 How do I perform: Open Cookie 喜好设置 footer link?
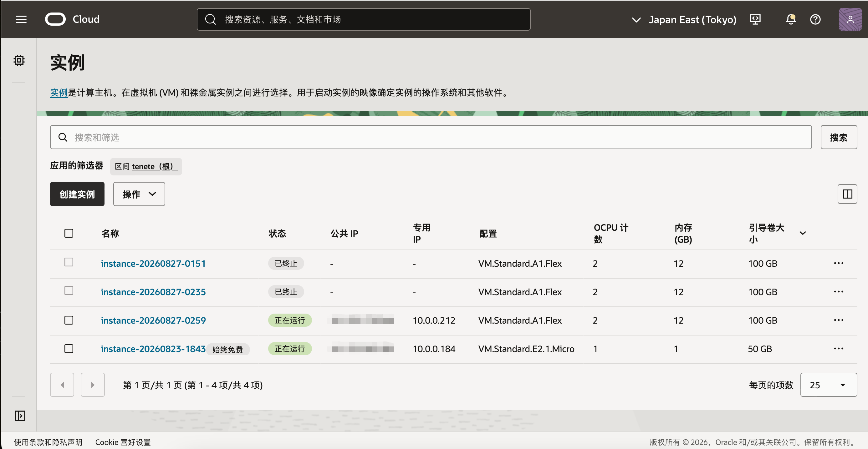click(123, 442)
